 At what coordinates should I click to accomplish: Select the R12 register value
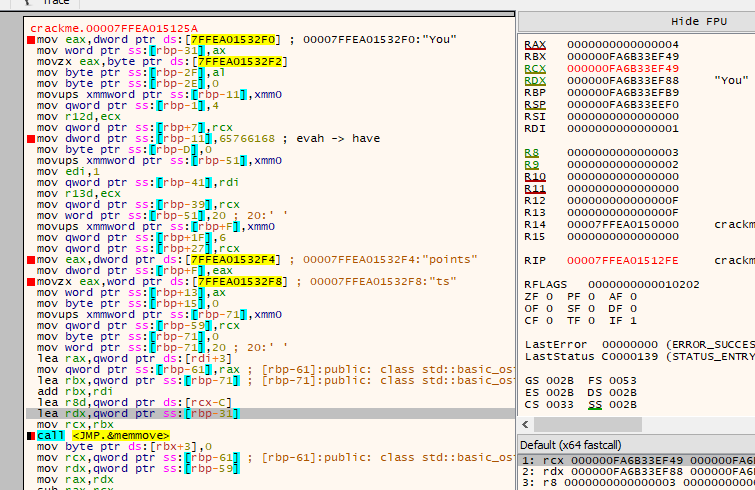click(623, 201)
